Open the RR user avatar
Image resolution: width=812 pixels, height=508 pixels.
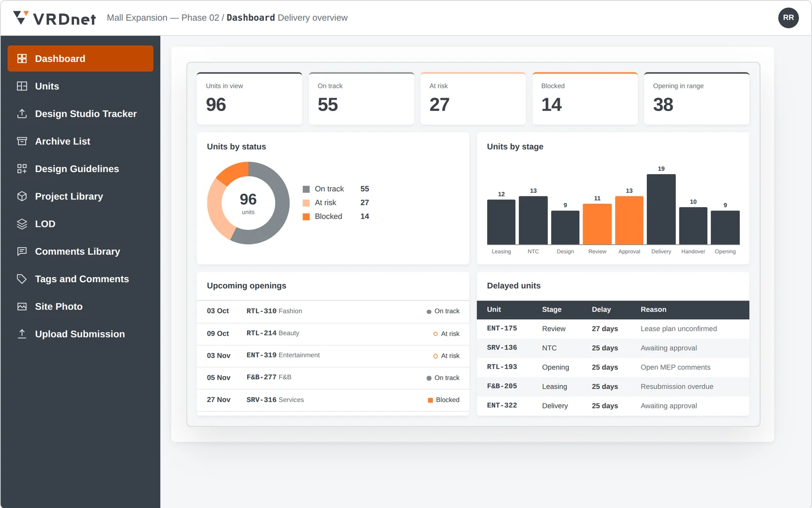pyautogui.click(x=788, y=18)
